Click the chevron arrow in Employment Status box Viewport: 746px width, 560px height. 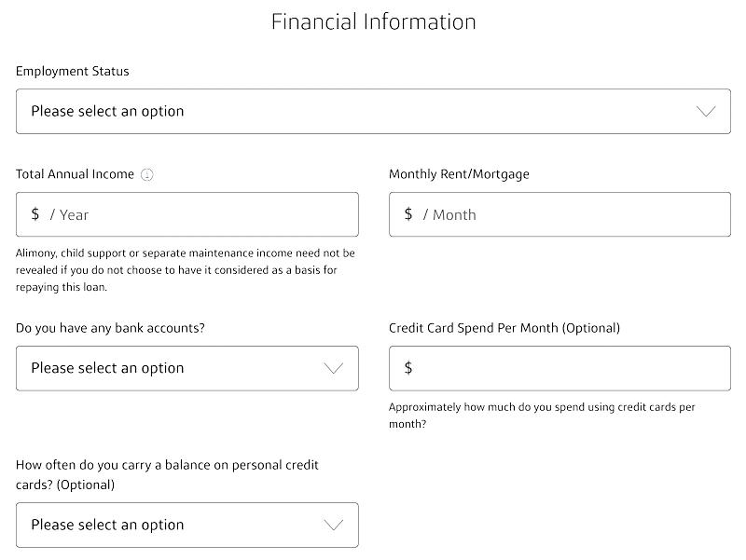(x=706, y=111)
